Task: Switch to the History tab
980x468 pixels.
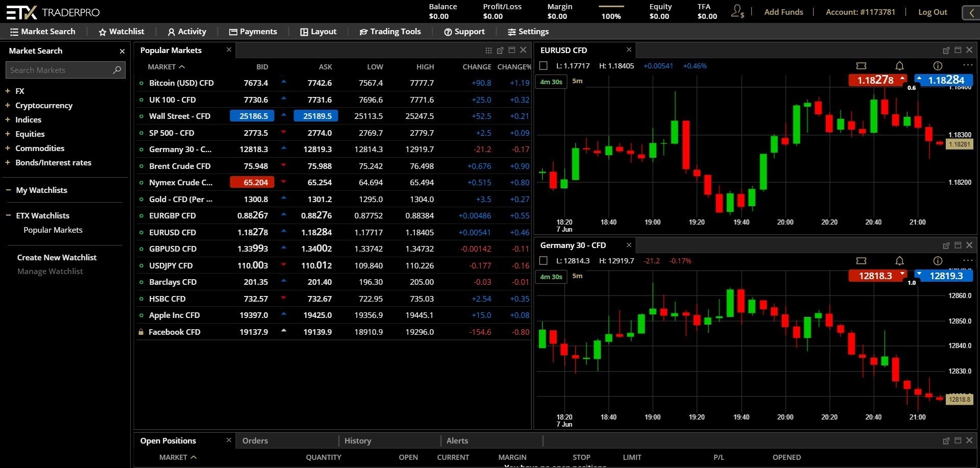Action: [x=357, y=440]
